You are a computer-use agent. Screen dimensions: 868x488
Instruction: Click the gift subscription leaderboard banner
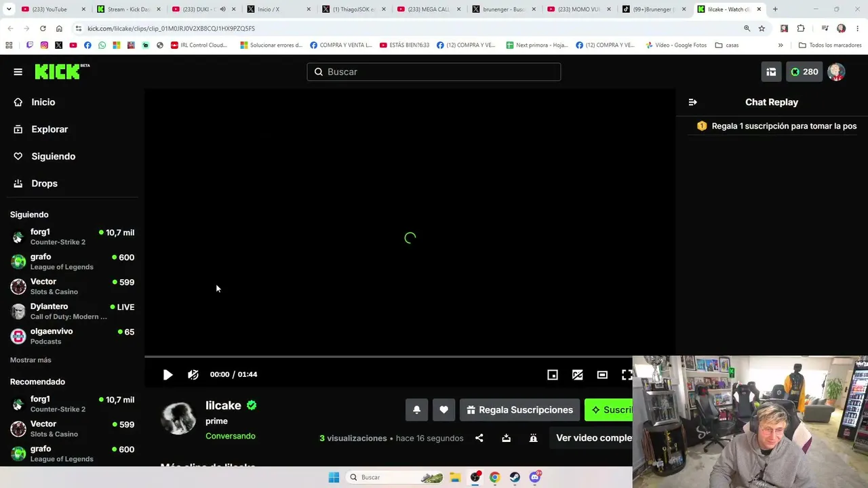[777, 126]
